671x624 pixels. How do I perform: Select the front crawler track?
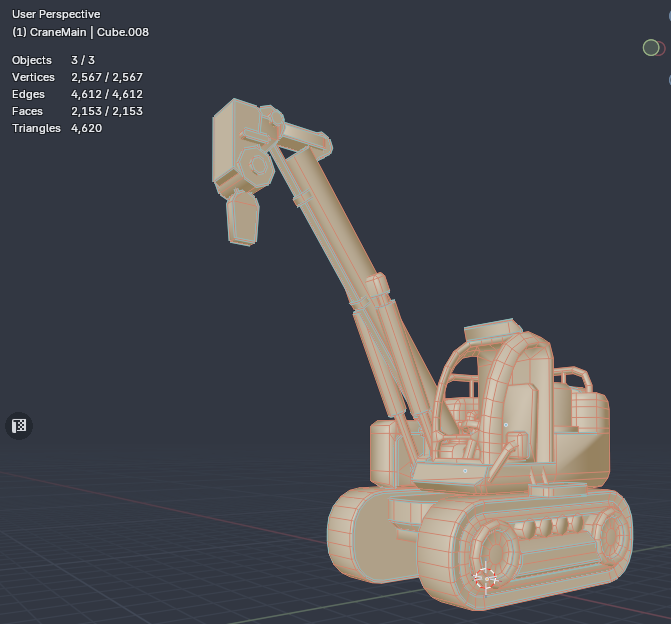pos(526,552)
